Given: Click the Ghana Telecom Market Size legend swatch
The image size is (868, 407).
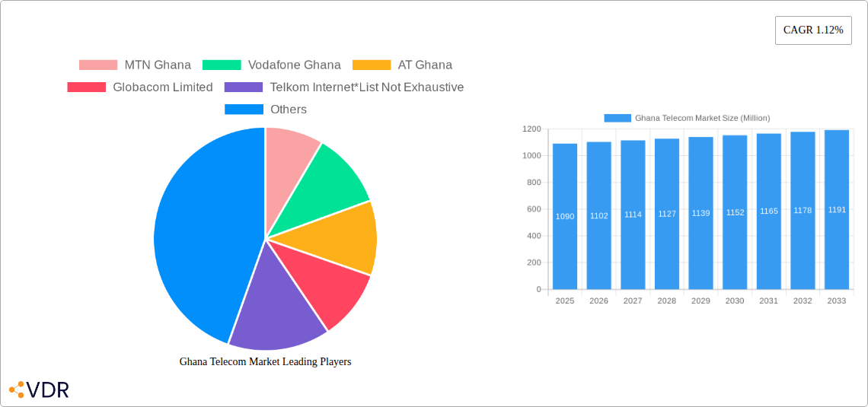Looking at the screenshot, I should 617,118.
